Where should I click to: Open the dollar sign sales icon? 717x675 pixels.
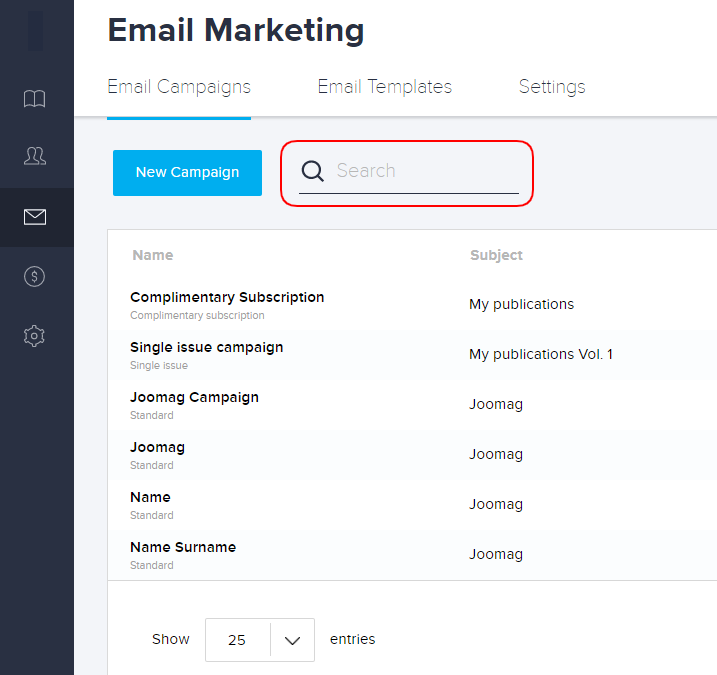point(35,277)
